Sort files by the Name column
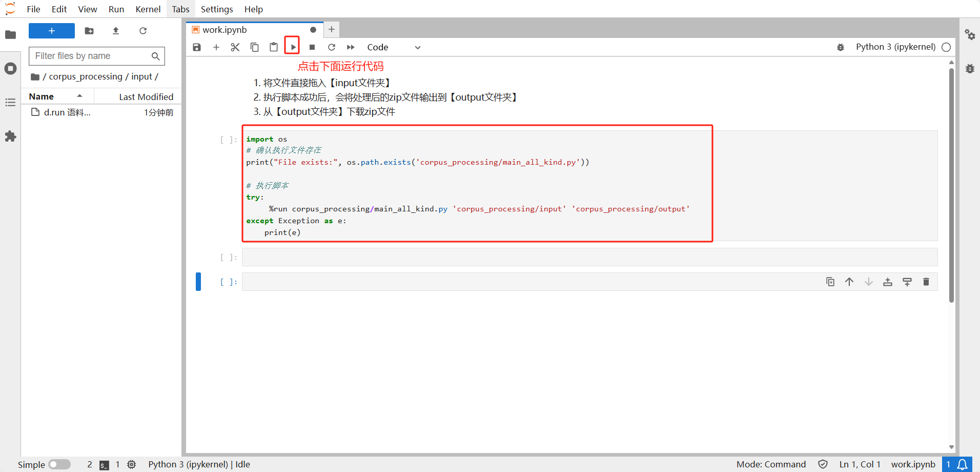 [x=42, y=96]
